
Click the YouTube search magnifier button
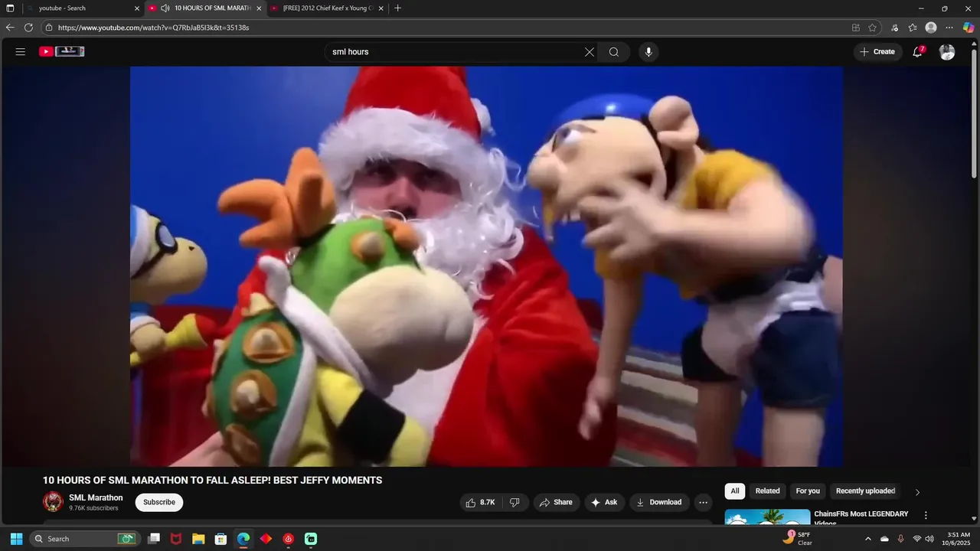pos(614,52)
